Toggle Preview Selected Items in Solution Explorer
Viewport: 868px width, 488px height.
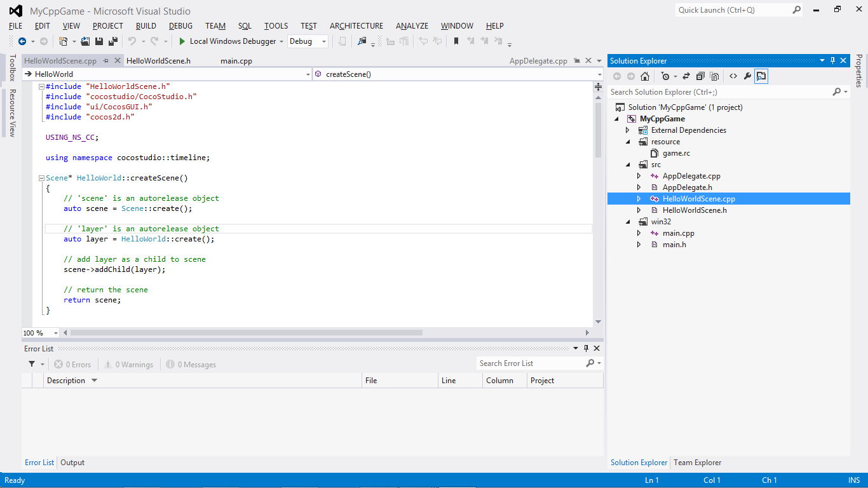[x=761, y=76]
